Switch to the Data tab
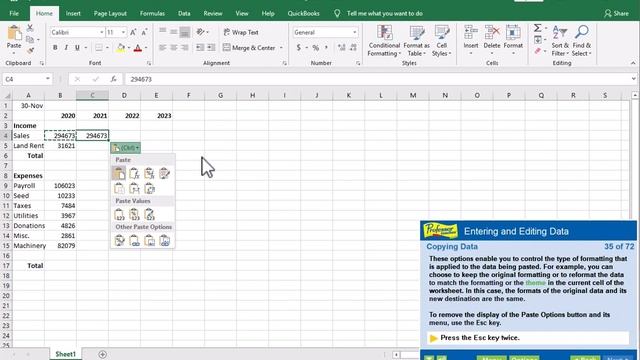 tap(184, 13)
